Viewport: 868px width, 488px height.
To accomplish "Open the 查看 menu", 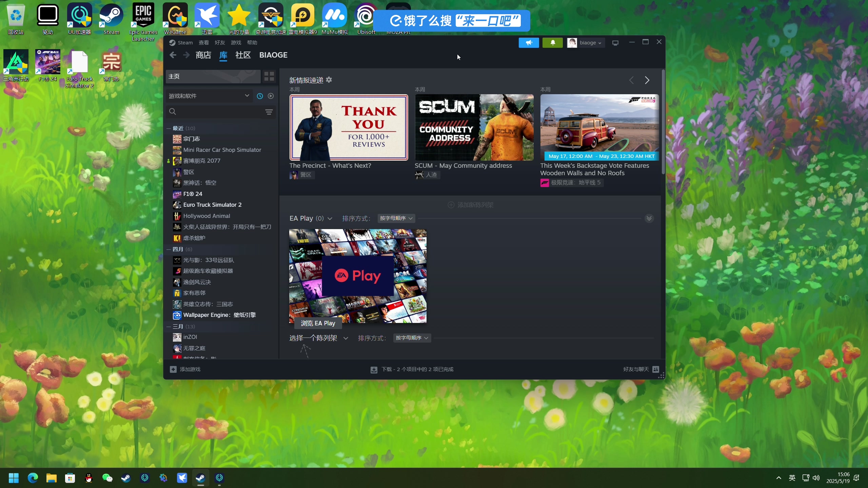I will [203, 43].
